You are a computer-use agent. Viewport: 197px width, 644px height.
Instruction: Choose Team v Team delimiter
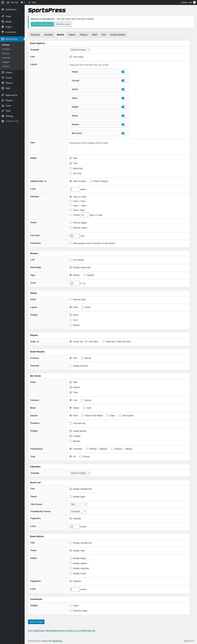pos(71,201)
